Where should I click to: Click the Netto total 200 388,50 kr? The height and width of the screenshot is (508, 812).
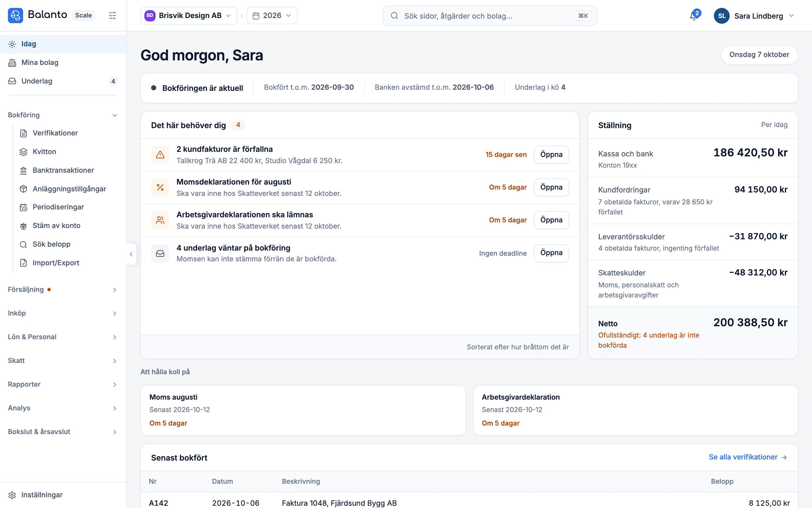click(x=751, y=323)
